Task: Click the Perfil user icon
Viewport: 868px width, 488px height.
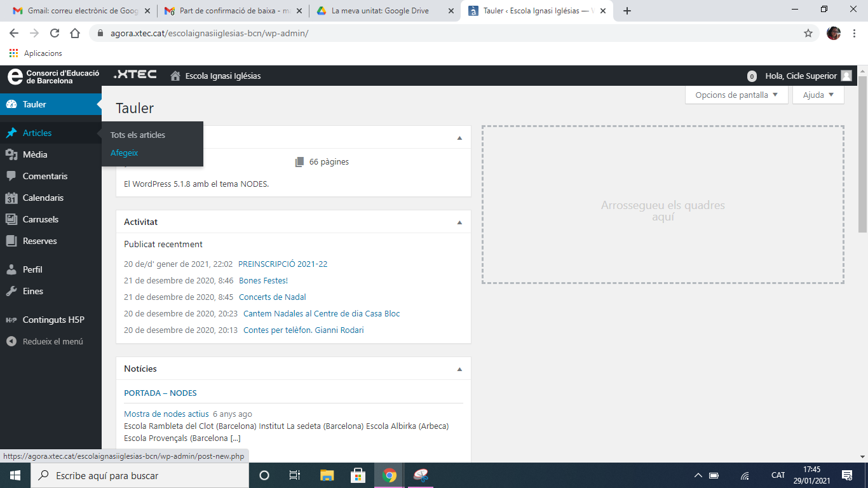Action: 11,269
